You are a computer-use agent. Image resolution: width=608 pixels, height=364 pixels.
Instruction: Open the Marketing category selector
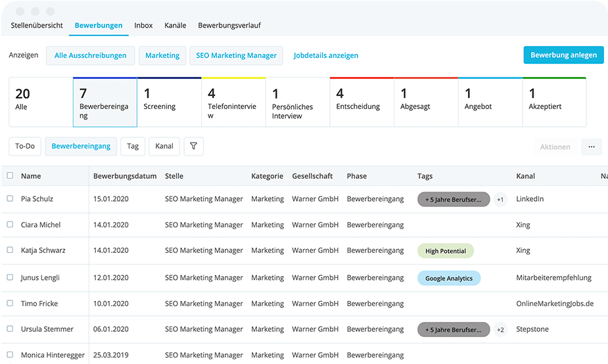click(162, 55)
